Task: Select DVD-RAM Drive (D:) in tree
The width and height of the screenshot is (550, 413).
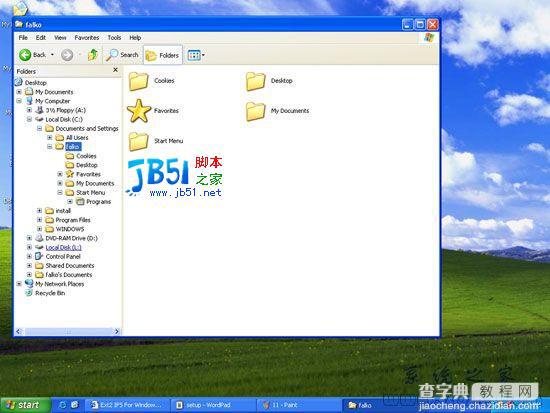Action: [72, 238]
